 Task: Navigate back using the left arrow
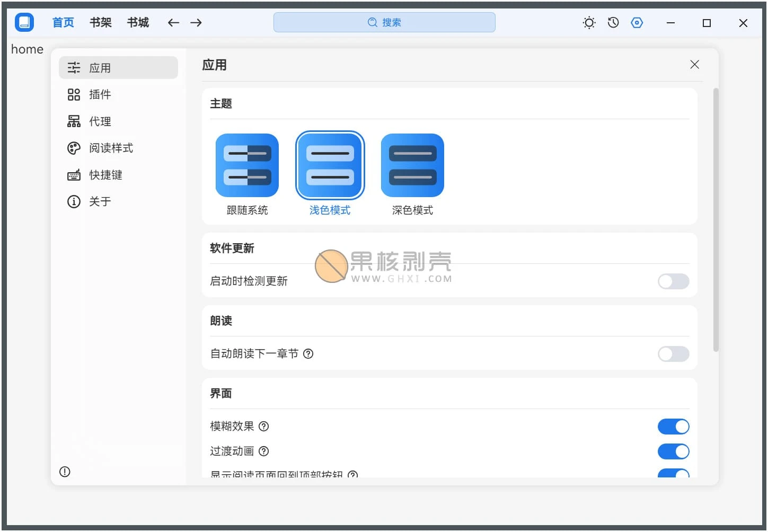(173, 22)
